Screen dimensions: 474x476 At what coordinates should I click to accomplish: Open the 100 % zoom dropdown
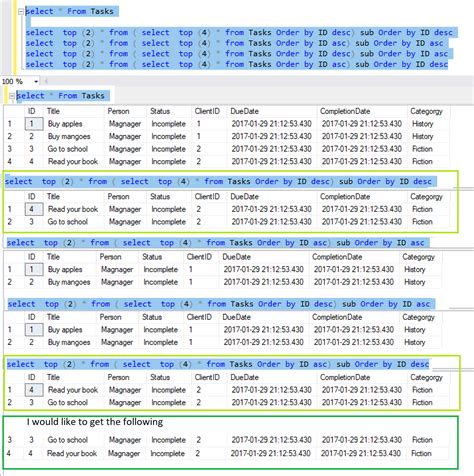coord(36,81)
